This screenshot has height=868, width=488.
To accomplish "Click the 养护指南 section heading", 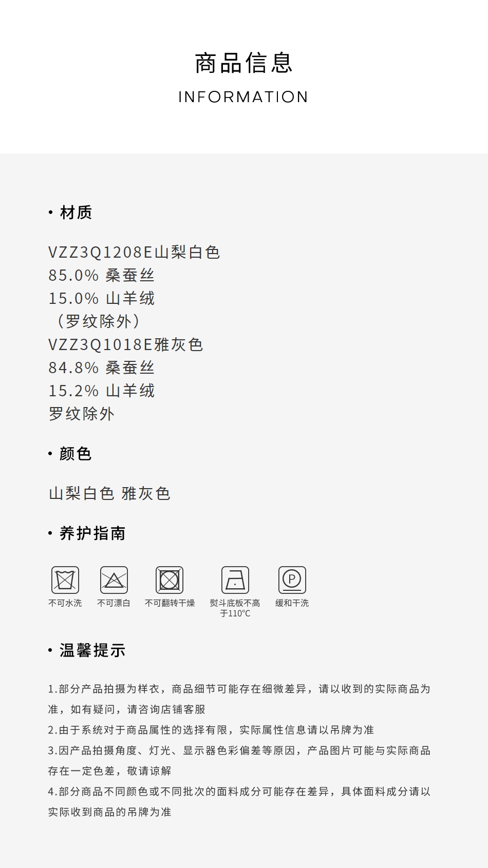I will pyautogui.click(x=92, y=533).
